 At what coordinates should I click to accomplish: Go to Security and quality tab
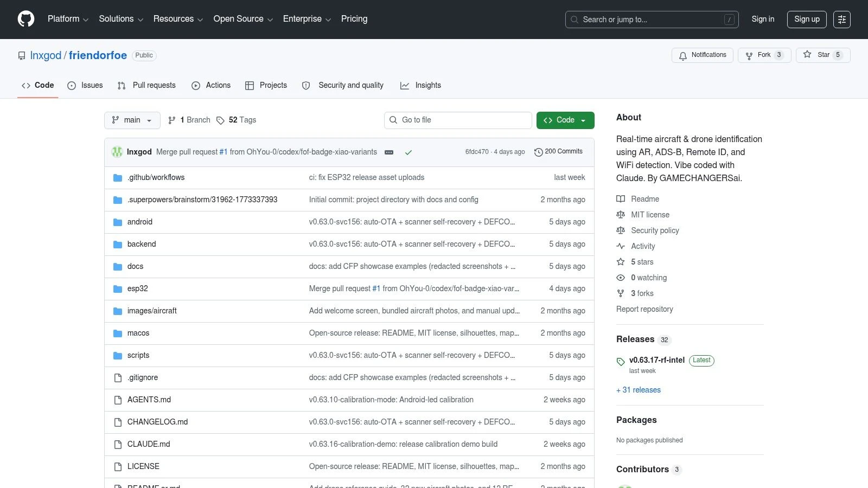[x=343, y=86]
